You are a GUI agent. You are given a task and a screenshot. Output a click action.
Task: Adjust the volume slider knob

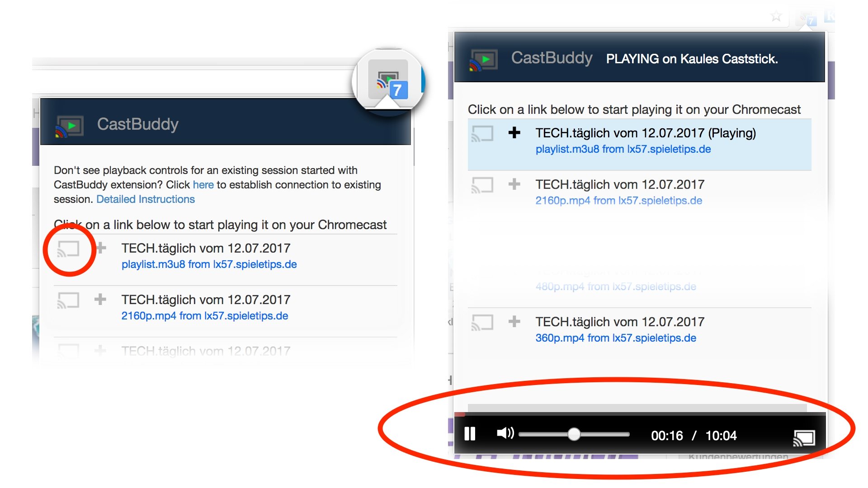click(x=574, y=434)
